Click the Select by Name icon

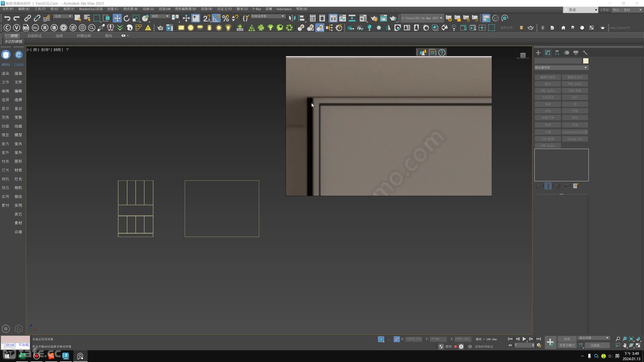coord(87,18)
